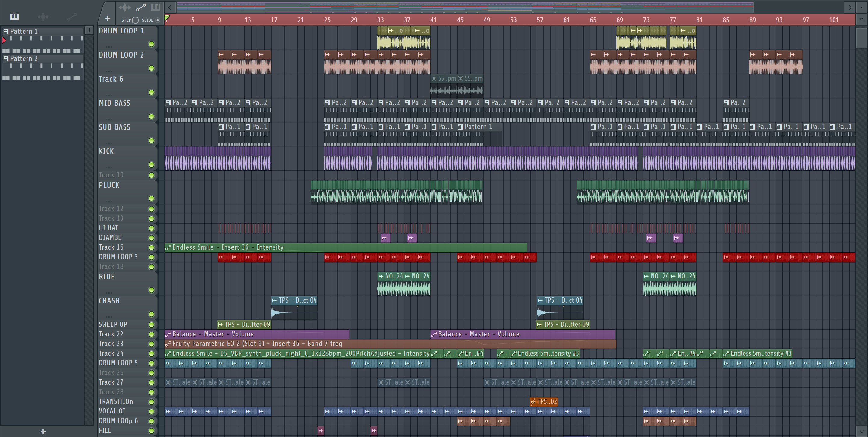This screenshot has width=868, height=437.
Task: Mute the SUB BASS track
Action: tap(151, 140)
